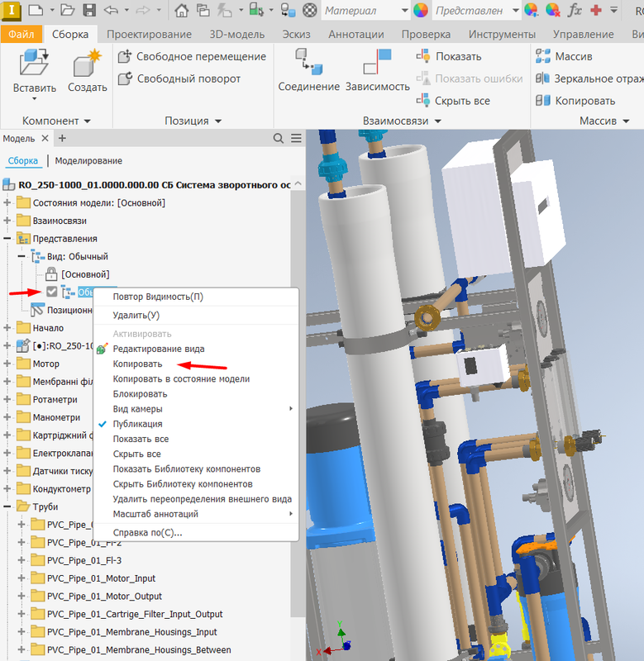
Task: Open Масштаб аннотаций submenu
Action: (x=196, y=514)
